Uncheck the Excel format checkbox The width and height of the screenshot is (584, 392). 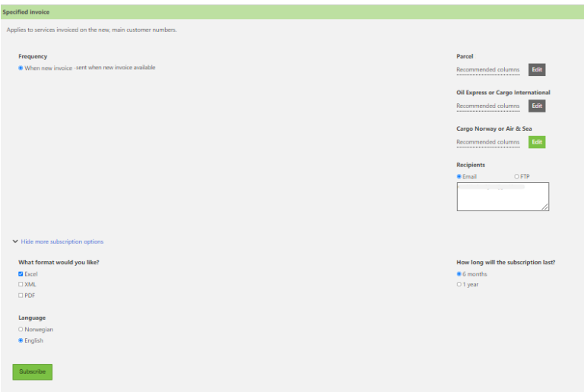(21, 273)
